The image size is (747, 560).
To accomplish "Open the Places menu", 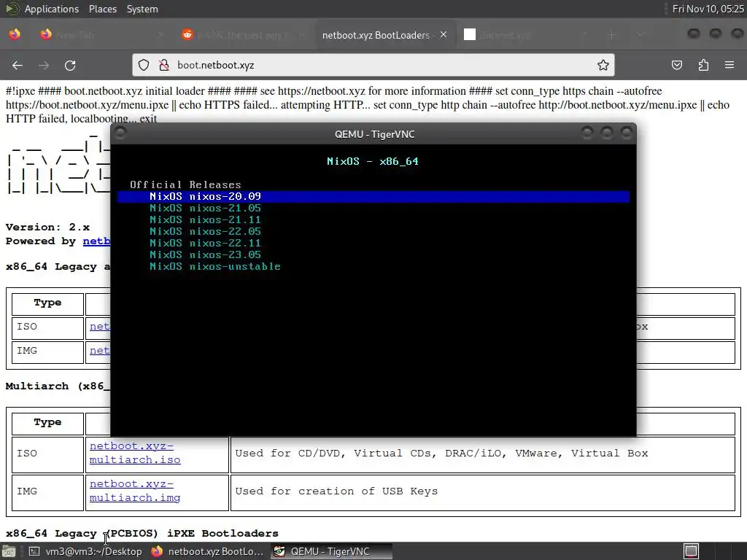I will [102, 9].
